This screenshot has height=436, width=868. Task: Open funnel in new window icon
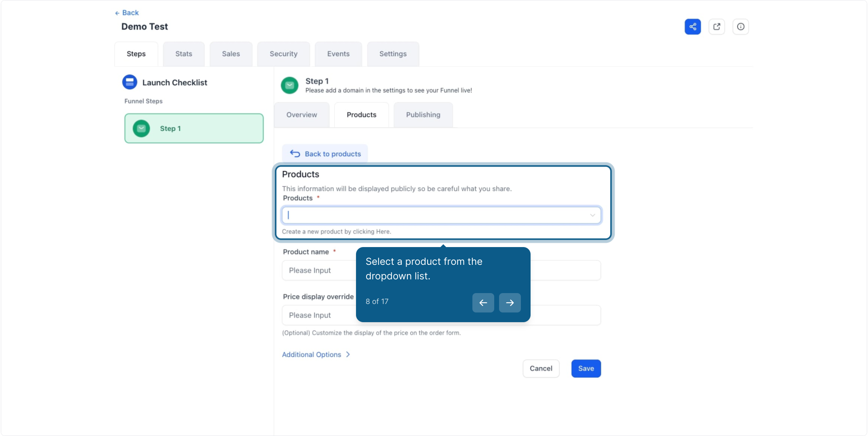[x=717, y=27]
